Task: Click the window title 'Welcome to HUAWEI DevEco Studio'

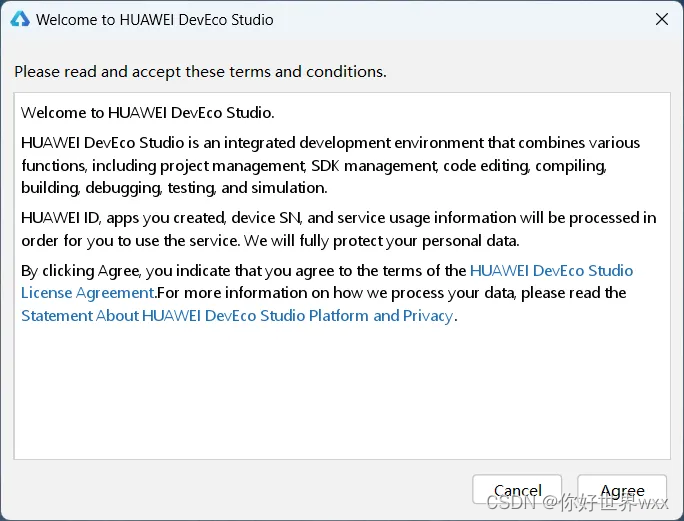Action: 154,20
